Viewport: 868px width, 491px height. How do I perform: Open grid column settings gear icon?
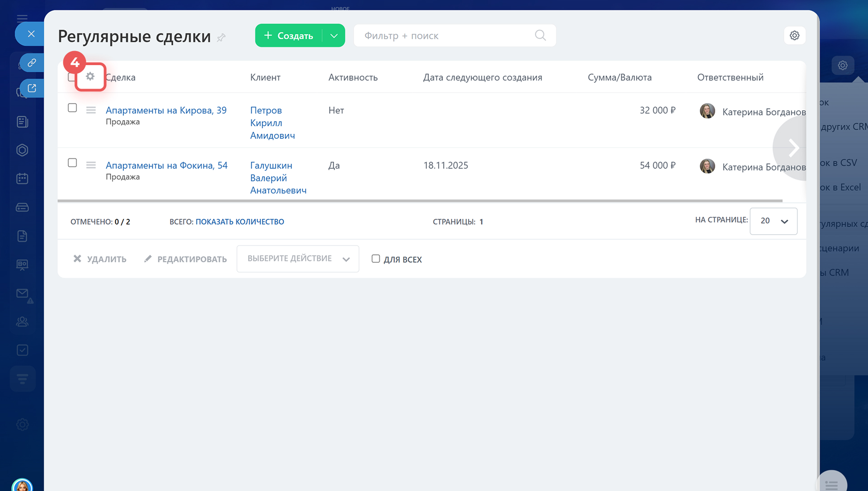pyautogui.click(x=90, y=77)
